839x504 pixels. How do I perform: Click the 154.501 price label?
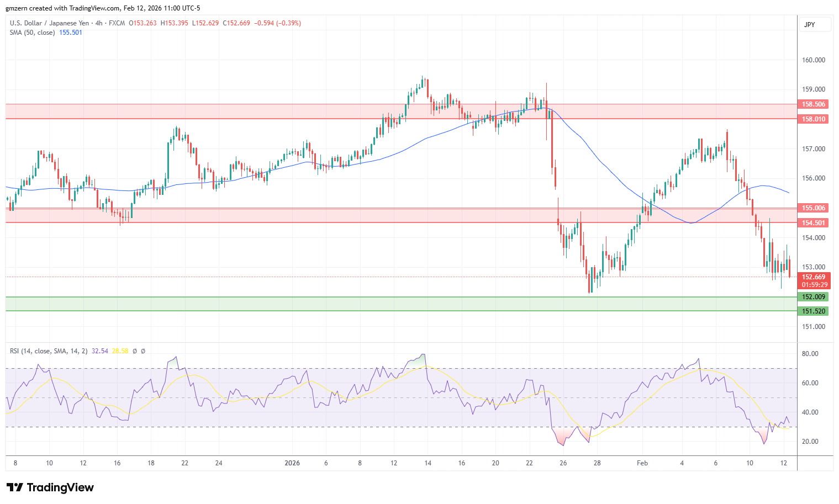point(814,223)
